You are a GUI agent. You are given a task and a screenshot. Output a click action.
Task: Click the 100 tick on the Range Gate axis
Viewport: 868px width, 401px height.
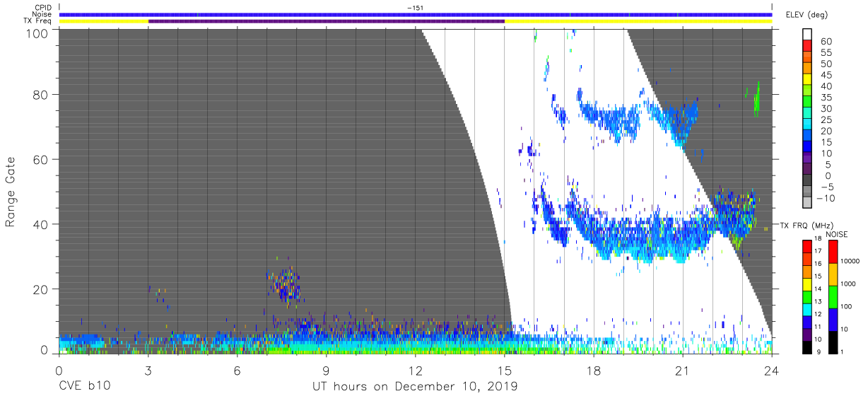36,33
